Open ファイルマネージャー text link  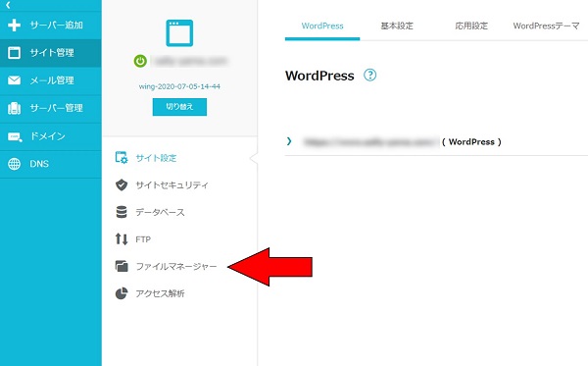(x=176, y=267)
